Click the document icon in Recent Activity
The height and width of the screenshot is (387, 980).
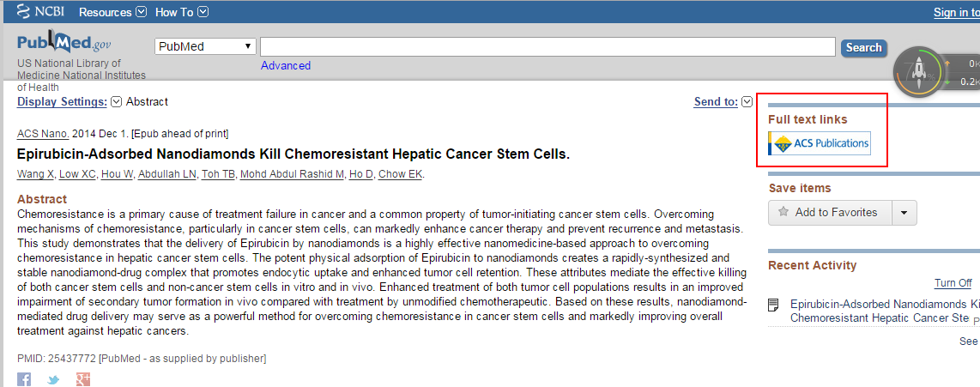pos(774,305)
